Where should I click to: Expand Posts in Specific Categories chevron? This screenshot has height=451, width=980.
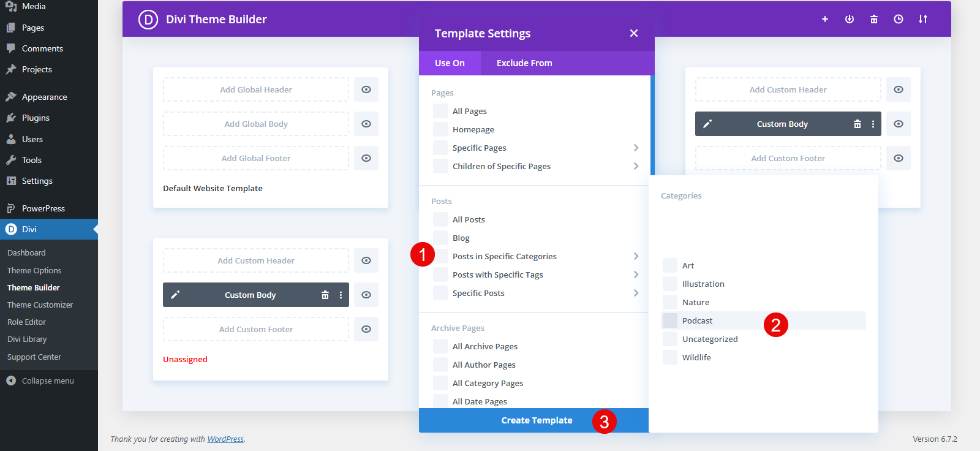coord(636,256)
